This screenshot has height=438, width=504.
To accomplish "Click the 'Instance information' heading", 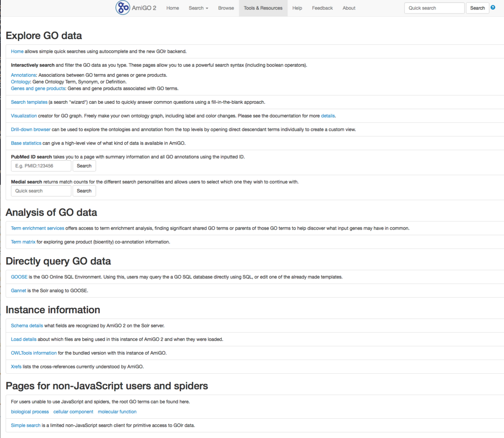I will (x=53, y=310).
